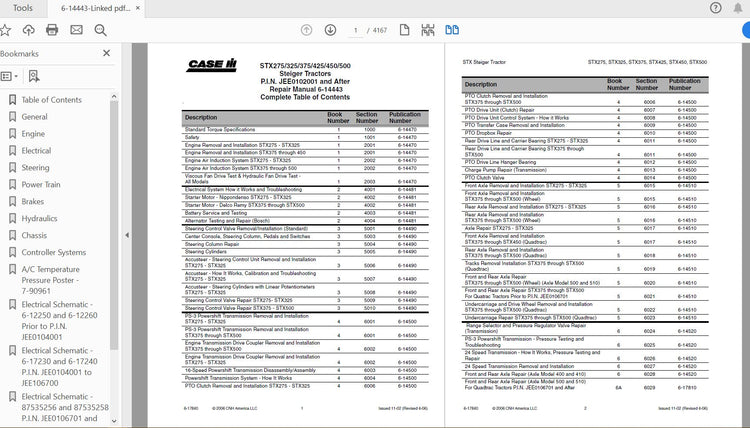750x428 pixels.
Task: Open the Controller Systems bookmark
Action: coord(54,252)
